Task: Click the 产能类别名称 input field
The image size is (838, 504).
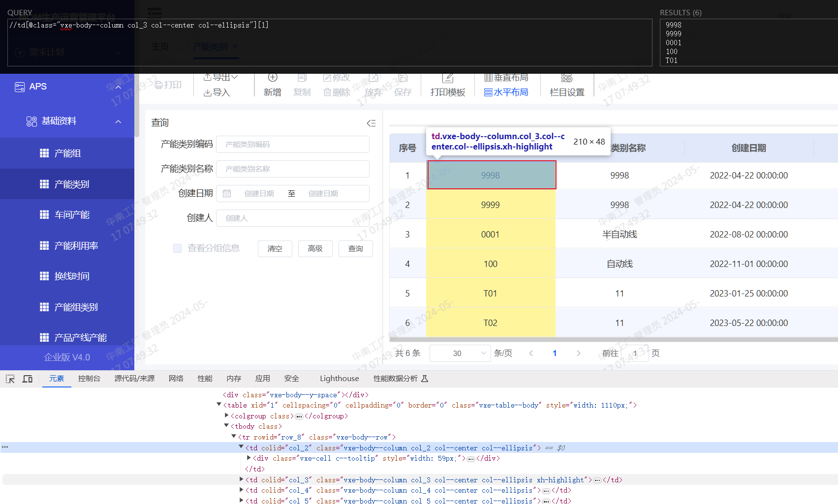Action: (x=293, y=169)
